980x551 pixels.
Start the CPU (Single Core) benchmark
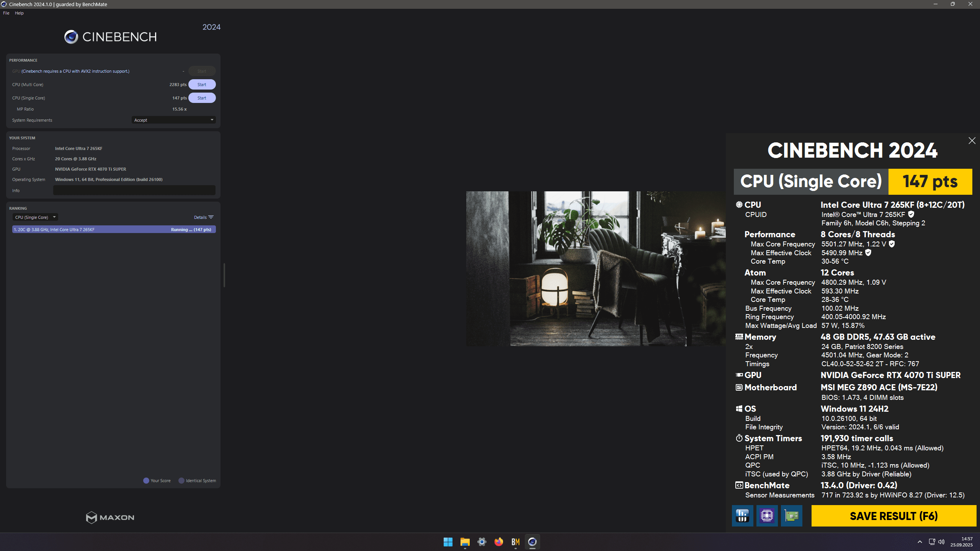tap(202, 98)
